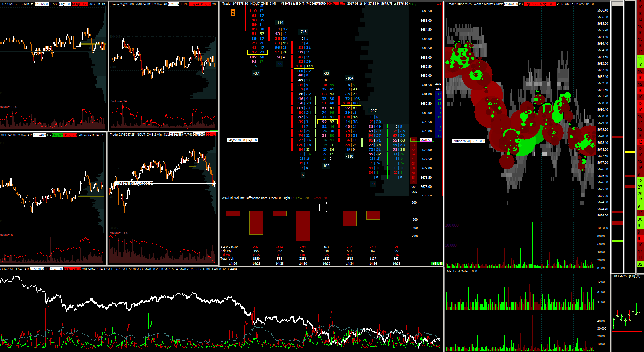Click the Volume: 249 label in YMU7 chart
This screenshot has height=352, width=644.
coord(120,101)
